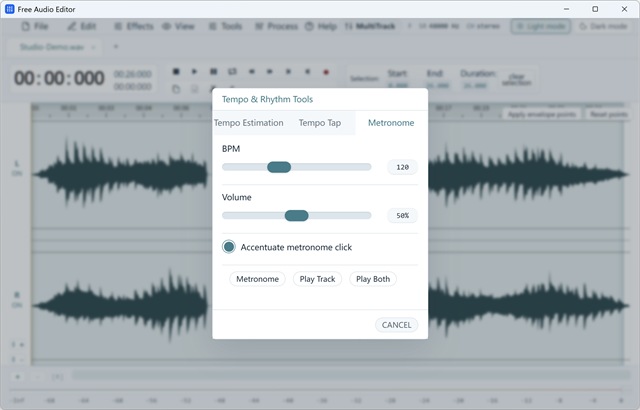The image size is (640, 410).
Task: Open the Help menu
Action: pyautogui.click(x=321, y=27)
